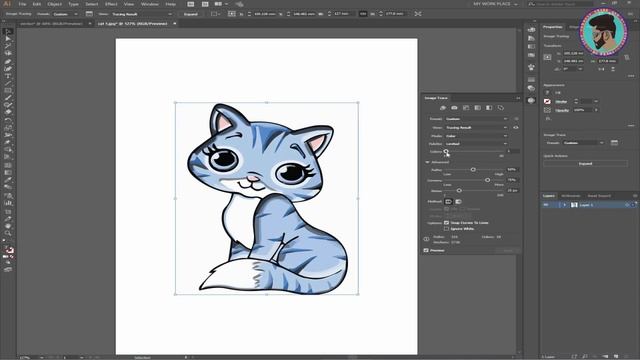Viewport: 640px width, 360px height.
Task: Select the Type tool in the toolbar
Action: pyautogui.click(x=8, y=76)
